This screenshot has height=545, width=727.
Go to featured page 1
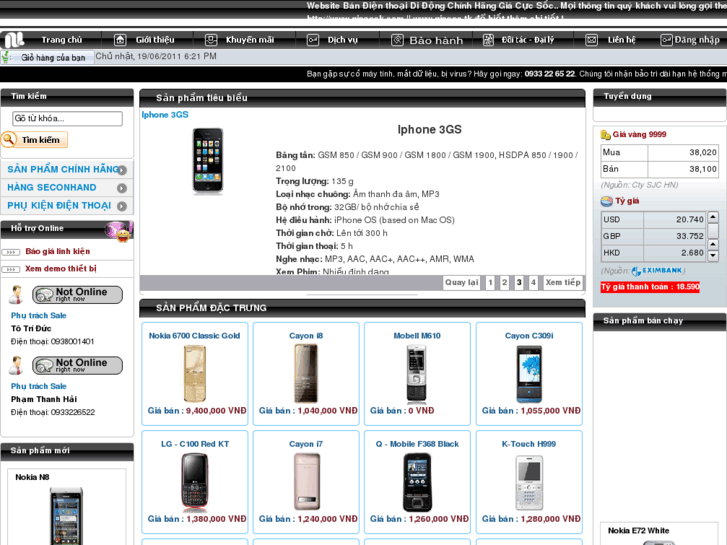[490, 282]
